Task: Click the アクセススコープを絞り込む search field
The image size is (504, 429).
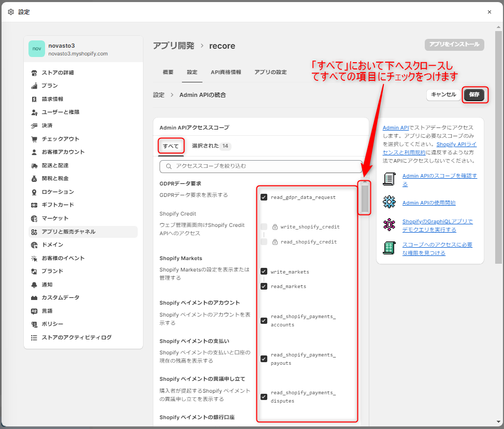Action: pyautogui.click(x=261, y=166)
